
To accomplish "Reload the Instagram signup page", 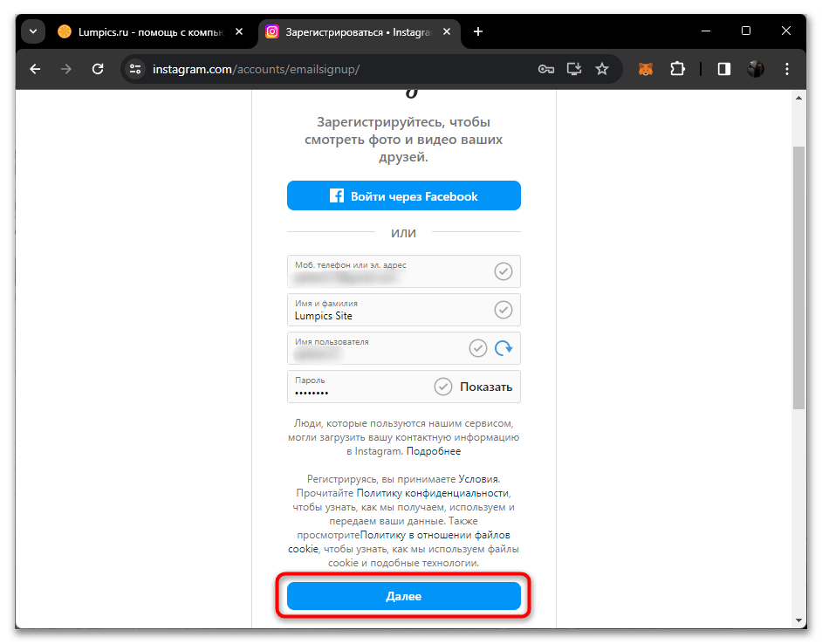I will click(x=98, y=69).
